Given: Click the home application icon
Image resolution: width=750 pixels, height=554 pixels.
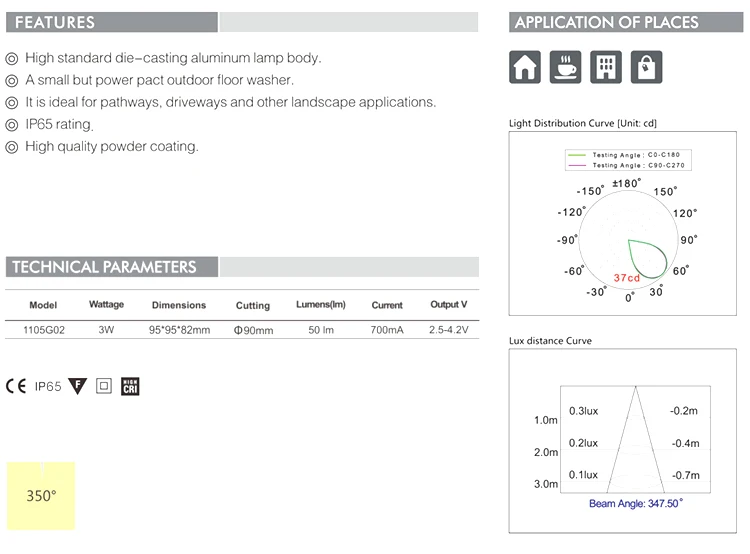Looking at the screenshot, I should pos(525,67).
